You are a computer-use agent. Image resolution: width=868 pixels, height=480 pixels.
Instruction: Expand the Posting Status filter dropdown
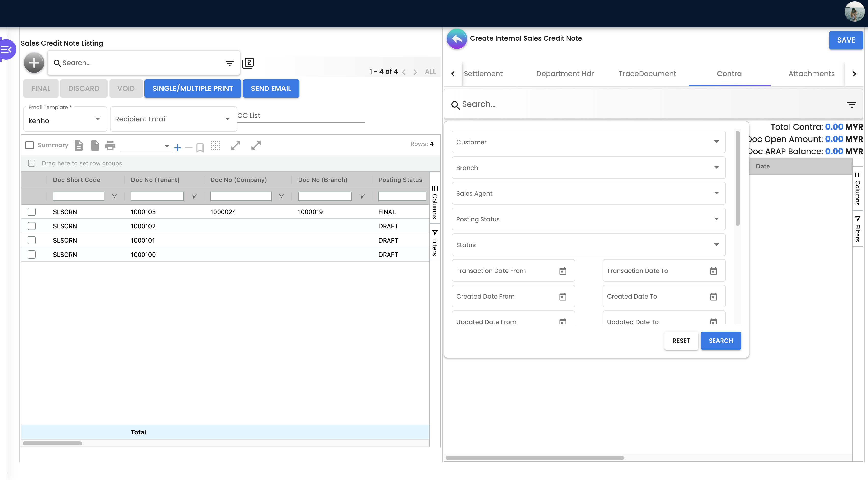click(x=588, y=219)
